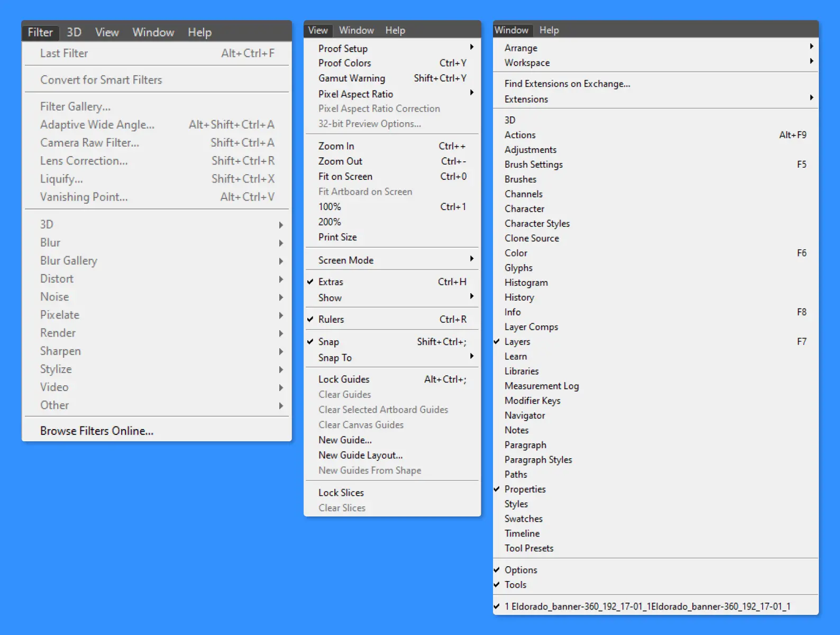Set view to 200%
This screenshot has width=840, height=635.
[x=392, y=222]
